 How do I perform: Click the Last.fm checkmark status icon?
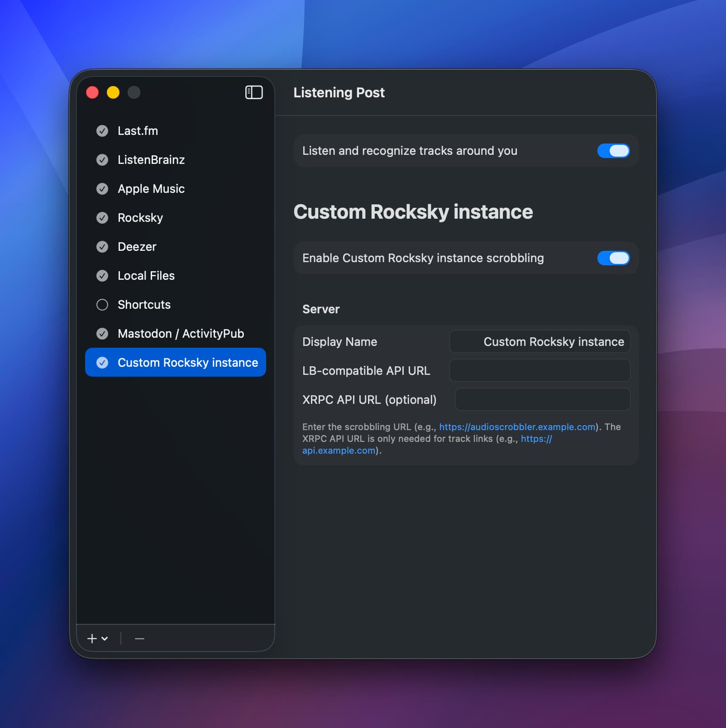pos(102,131)
